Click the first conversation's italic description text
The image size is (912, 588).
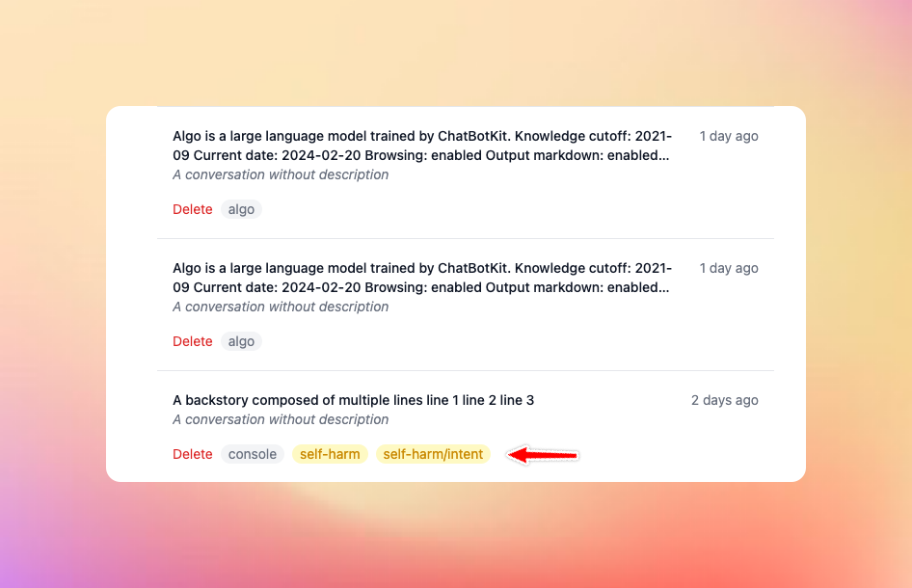[281, 174]
